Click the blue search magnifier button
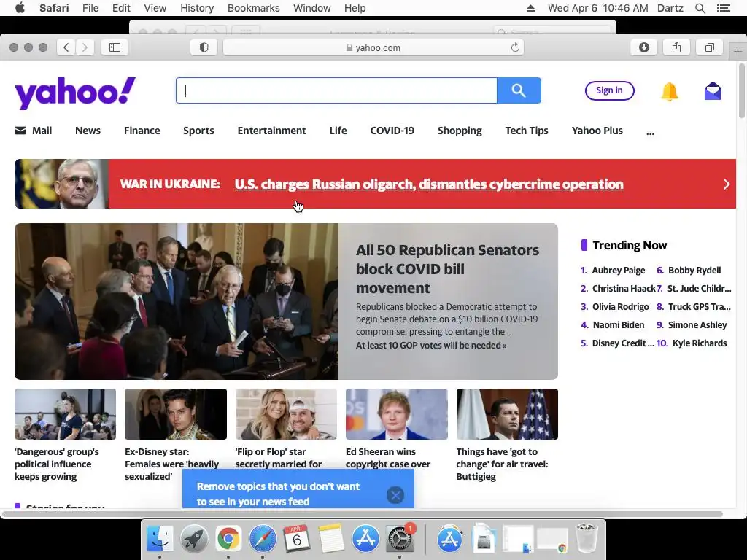Screen dimensions: 747x560 pos(519,90)
